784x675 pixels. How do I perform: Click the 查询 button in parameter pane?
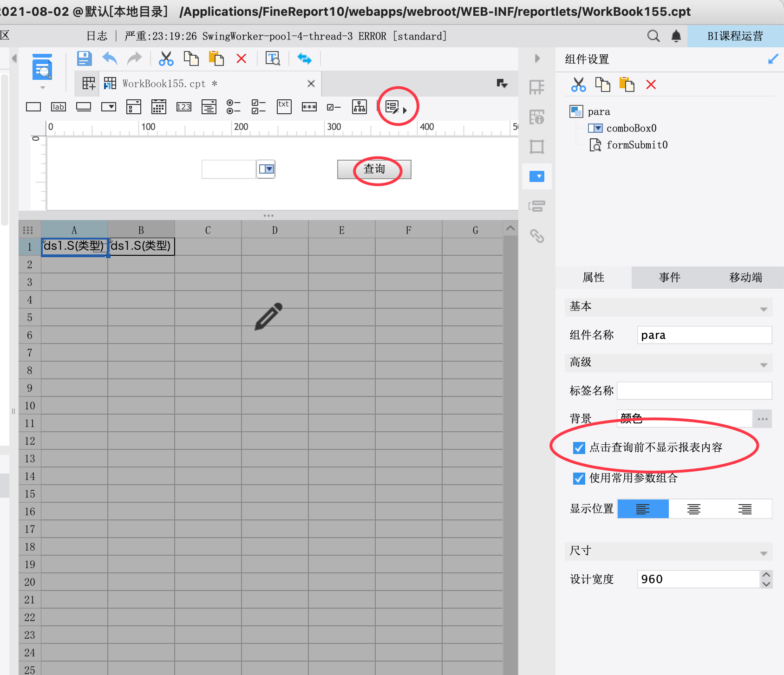[x=374, y=169]
